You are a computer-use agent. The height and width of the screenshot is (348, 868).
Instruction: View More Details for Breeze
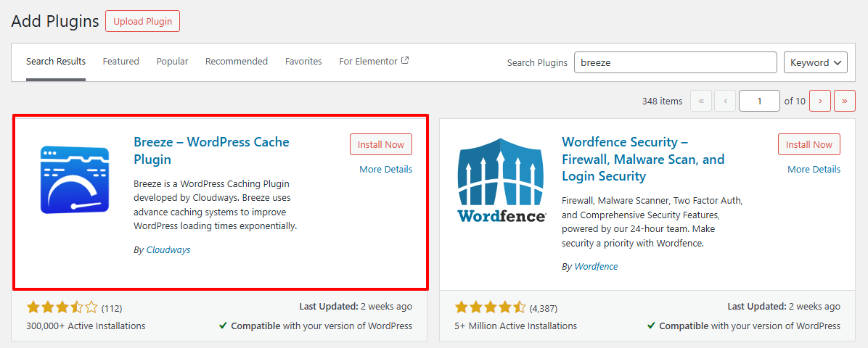pos(385,169)
